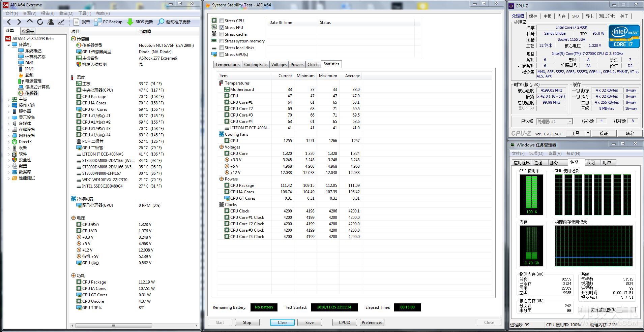The image size is (644, 332).
Task: Click the Maximum column header in Statistics
Action: coord(328,76)
